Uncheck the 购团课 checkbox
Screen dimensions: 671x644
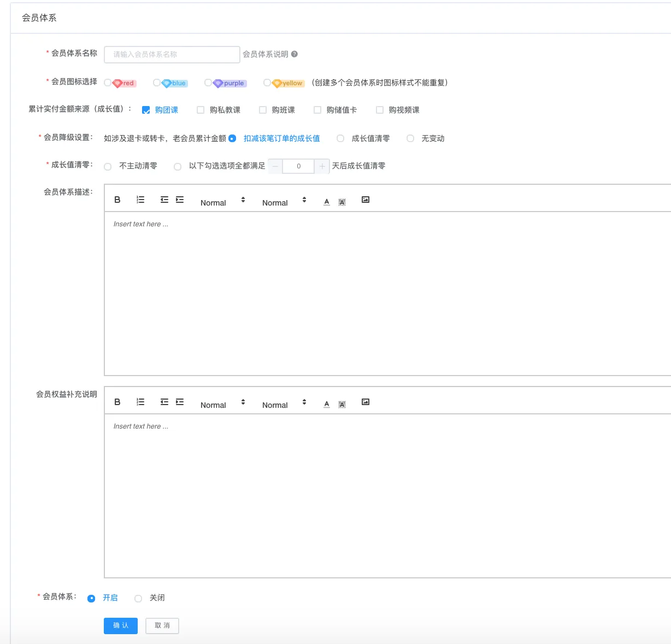[146, 110]
